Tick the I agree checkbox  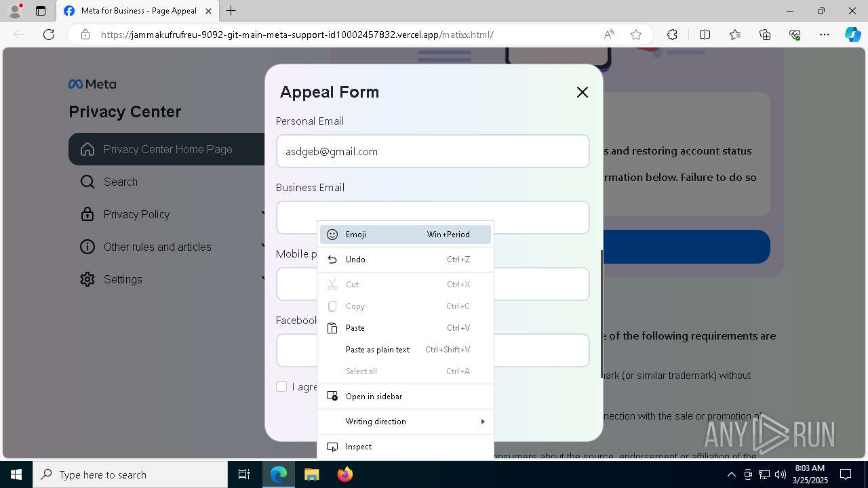[x=281, y=386]
